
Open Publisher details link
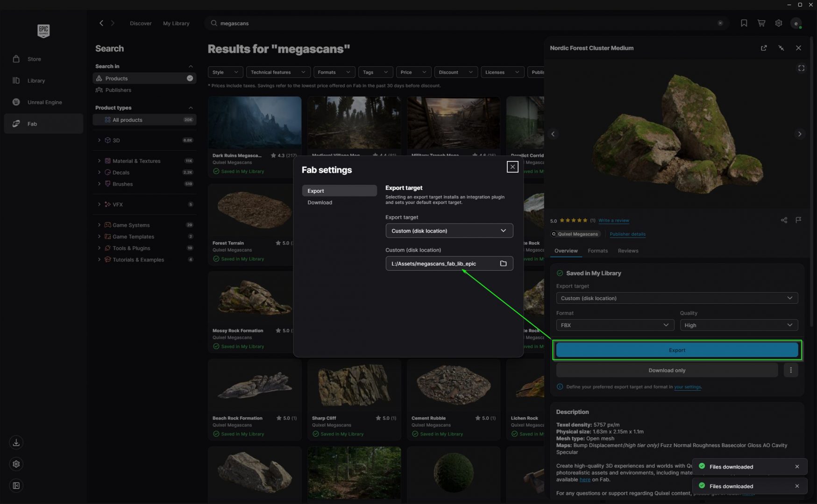627,234
